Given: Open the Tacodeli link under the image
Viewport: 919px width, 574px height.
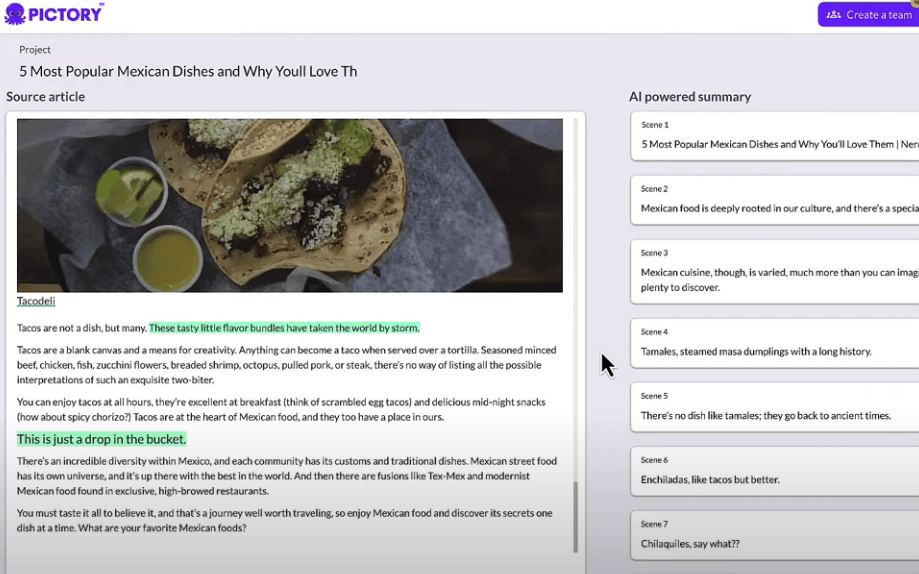Looking at the screenshot, I should point(36,301).
